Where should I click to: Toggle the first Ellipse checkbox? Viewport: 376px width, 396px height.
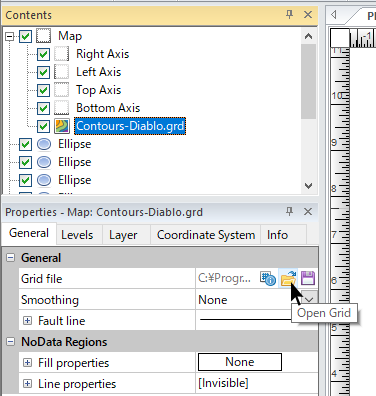click(x=26, y=144)
